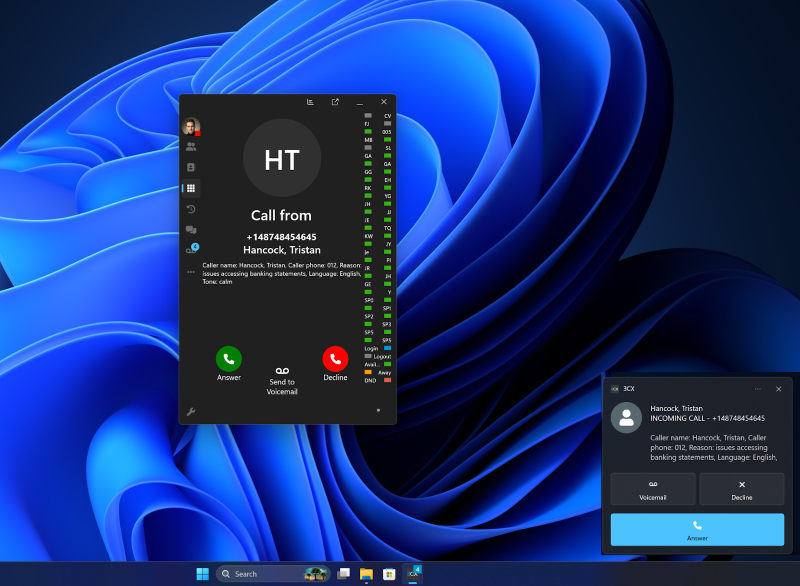Click the taskbar Search box
The image size is (800, 586).
point(273,574)
